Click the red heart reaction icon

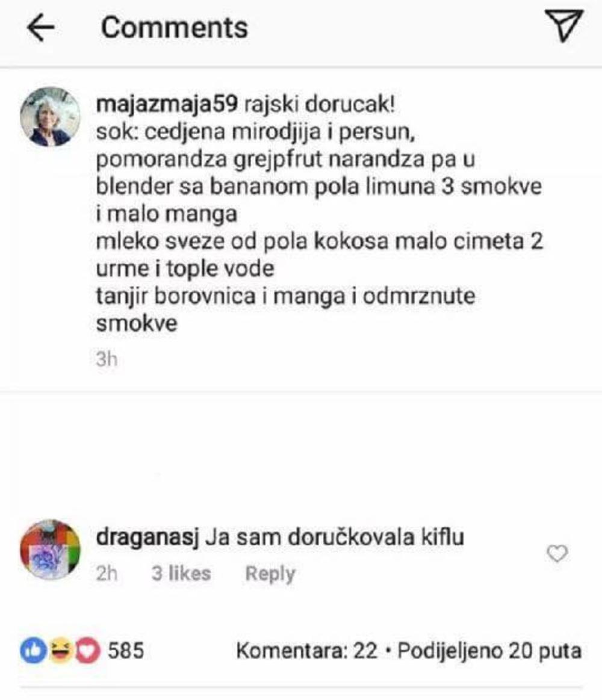click(87, 651)
